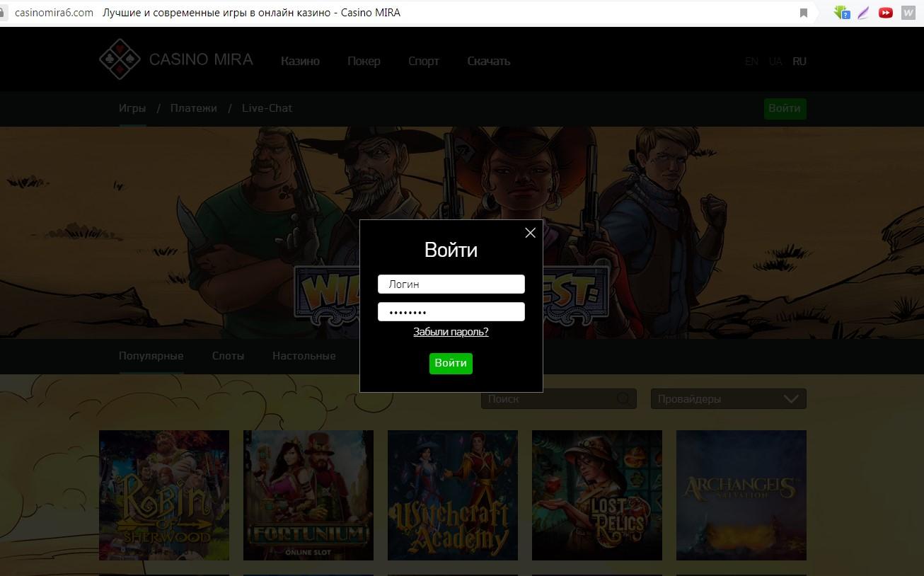The height and width of the screenshot is (576, 924).
Task: Click the red YouTube extension icon
Action: pos(885,13)
